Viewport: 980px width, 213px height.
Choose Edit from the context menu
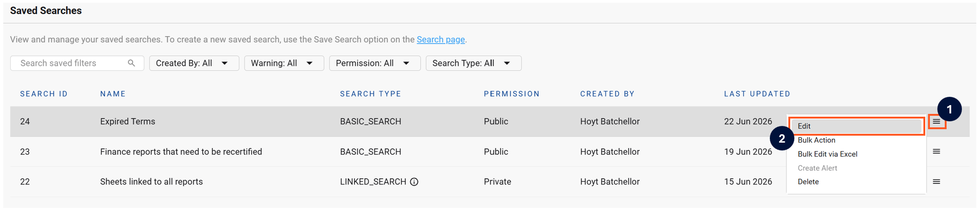(856, 126)
